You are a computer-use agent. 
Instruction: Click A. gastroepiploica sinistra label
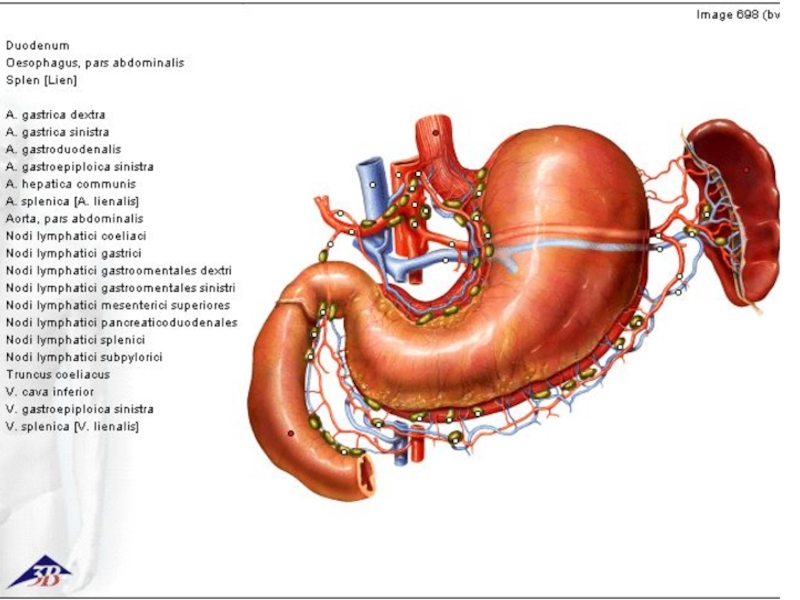coord(80,167)
